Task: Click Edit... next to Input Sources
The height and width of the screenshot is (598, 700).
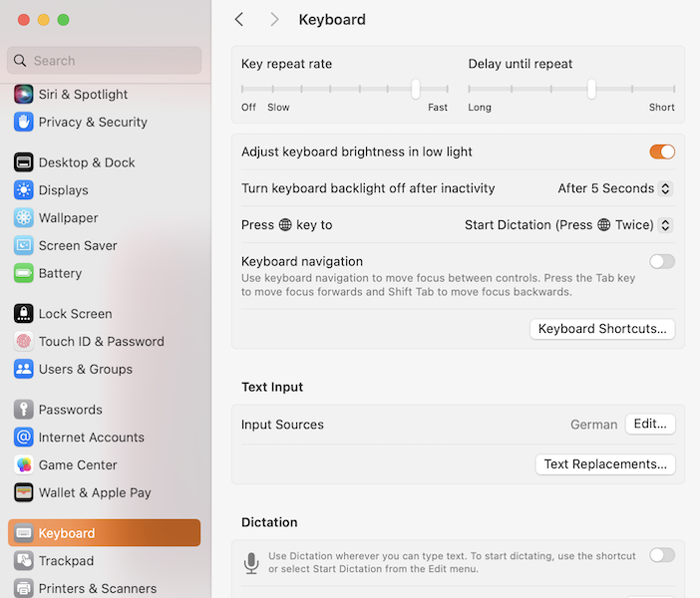Action: 650,424
